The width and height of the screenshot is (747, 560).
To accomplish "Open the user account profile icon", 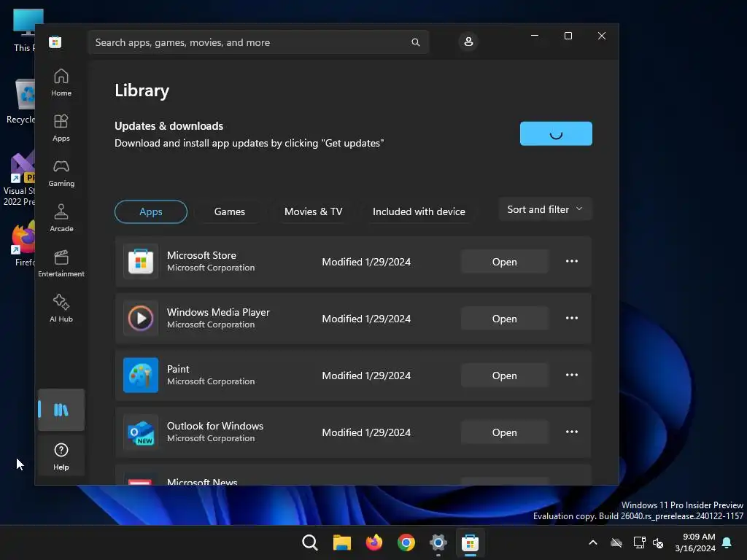I will point(468,42).
